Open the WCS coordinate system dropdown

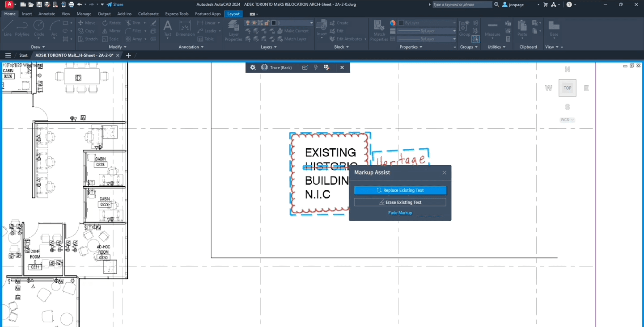[x=567, y=120]
